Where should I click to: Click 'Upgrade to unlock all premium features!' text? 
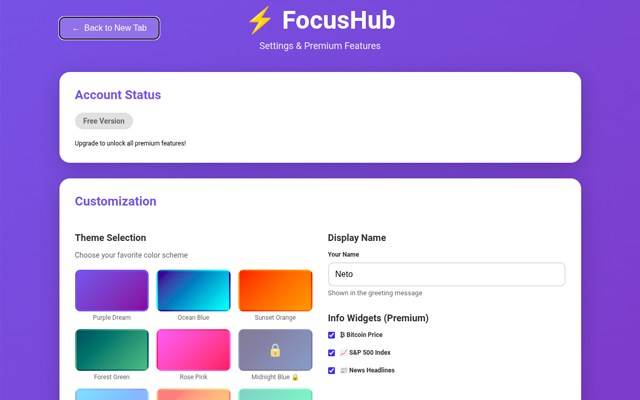131,143
